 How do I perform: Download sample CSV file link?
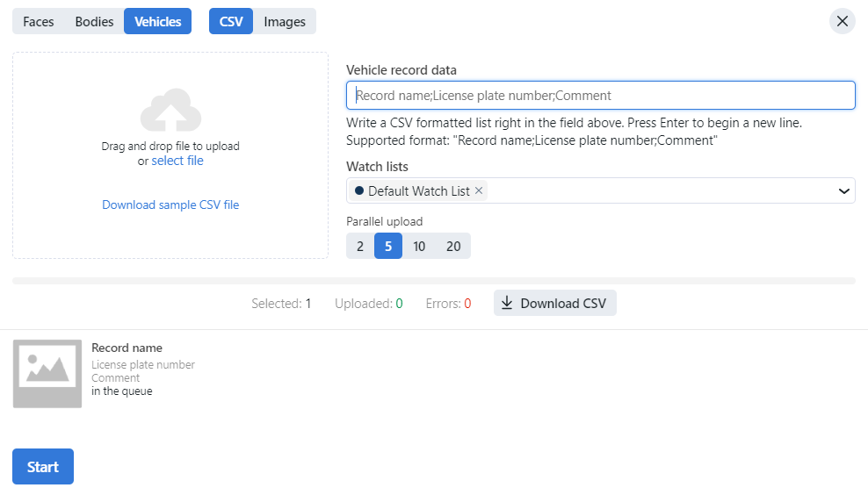(170, 204)
